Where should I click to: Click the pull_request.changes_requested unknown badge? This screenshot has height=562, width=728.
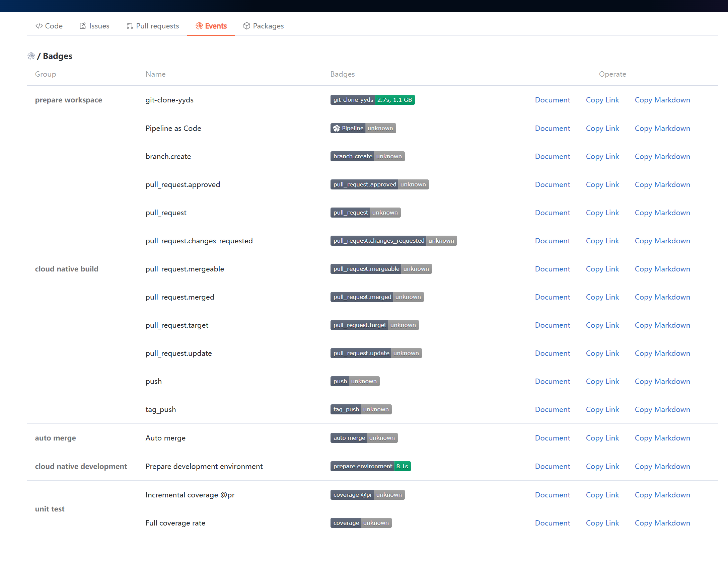coord(393,241)
